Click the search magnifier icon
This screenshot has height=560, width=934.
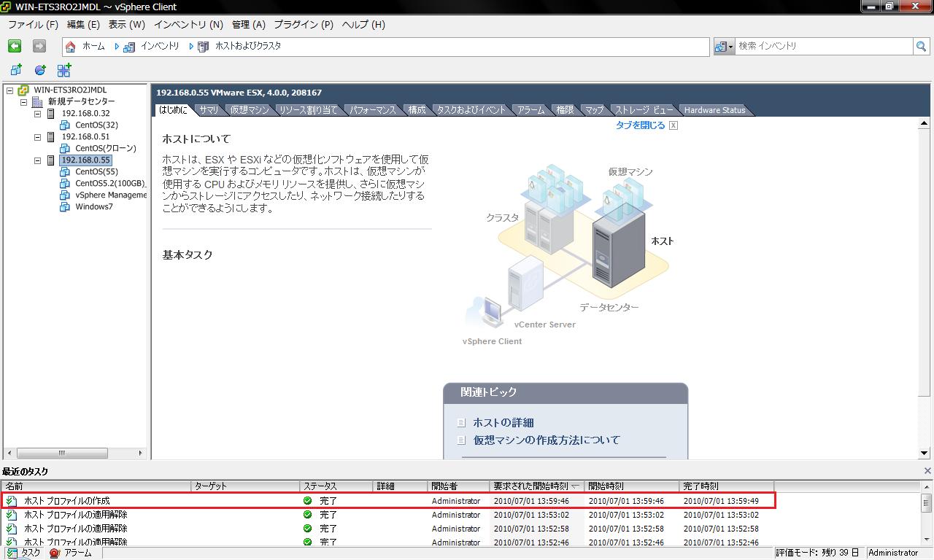pos(922,46)
